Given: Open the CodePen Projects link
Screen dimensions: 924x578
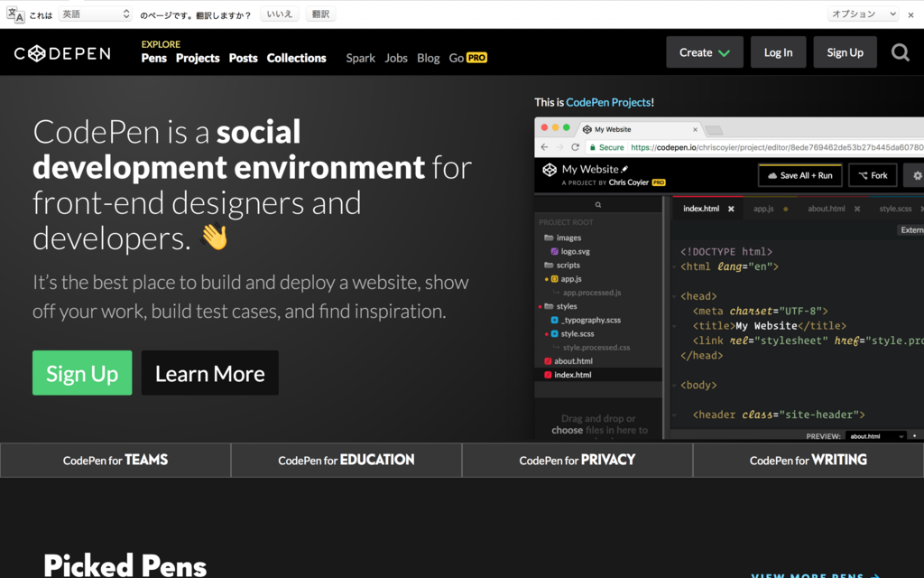Looking at the screenshot, I should coord(608,102).
